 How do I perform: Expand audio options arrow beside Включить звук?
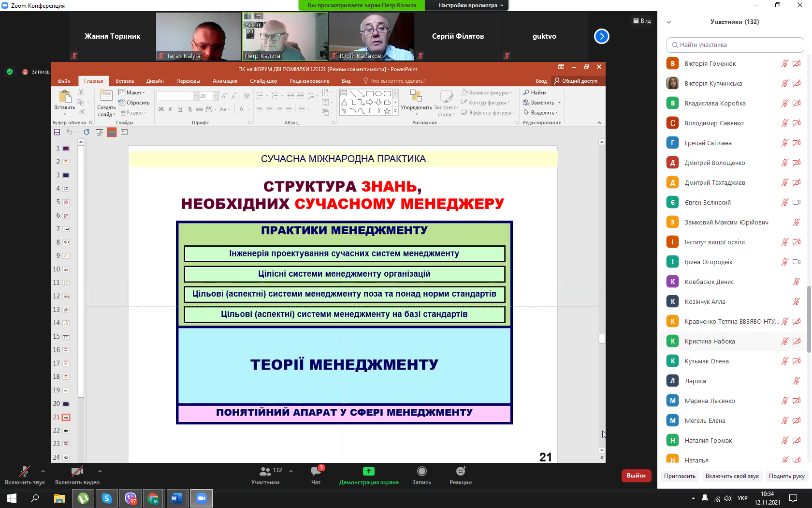click(x=43, y=471)
